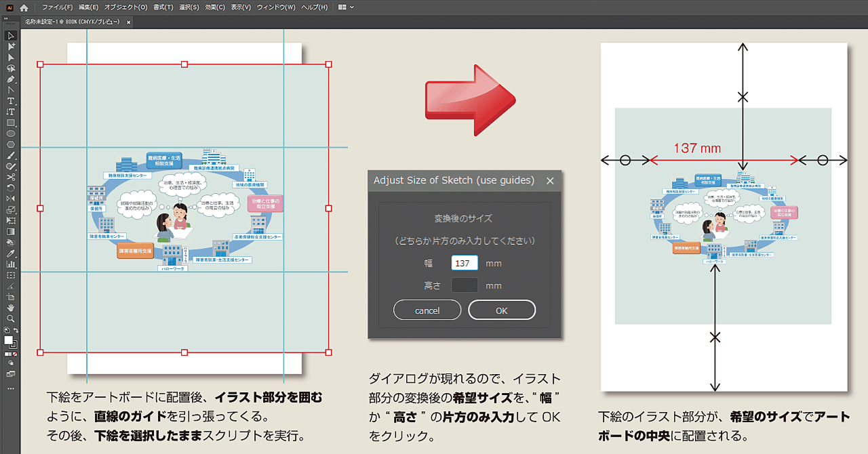
Task: Swap the fill and stroke colors
Action: [15, 330]
